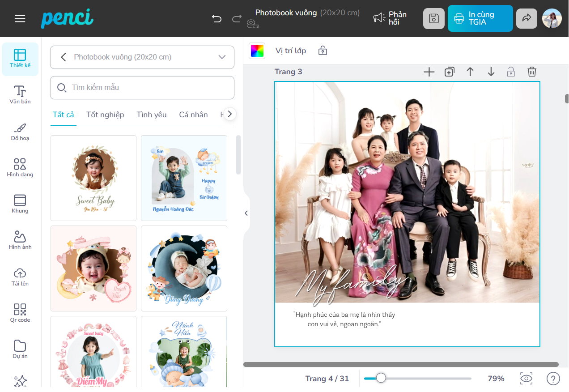This screenshot has height=392, width=569.
Task: Open the Qr code tool
Action: (20, 313)
